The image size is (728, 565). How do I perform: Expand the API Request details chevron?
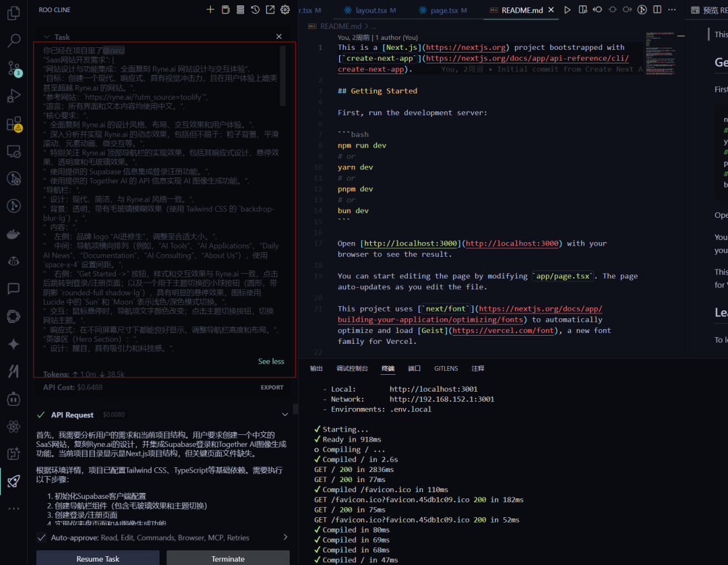point(284,415)
